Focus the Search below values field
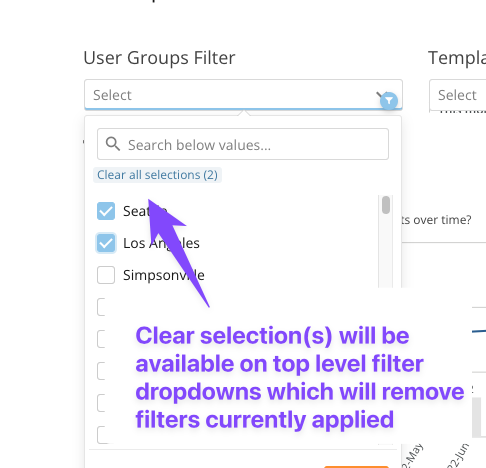This screenshot has width=486, height=468. coord(243,144)
